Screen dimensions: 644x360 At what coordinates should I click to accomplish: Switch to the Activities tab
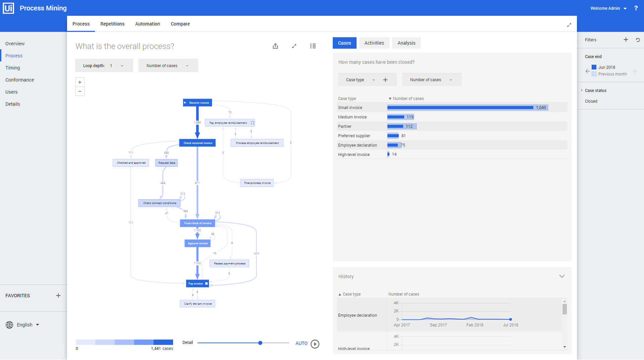pos(374,43)
